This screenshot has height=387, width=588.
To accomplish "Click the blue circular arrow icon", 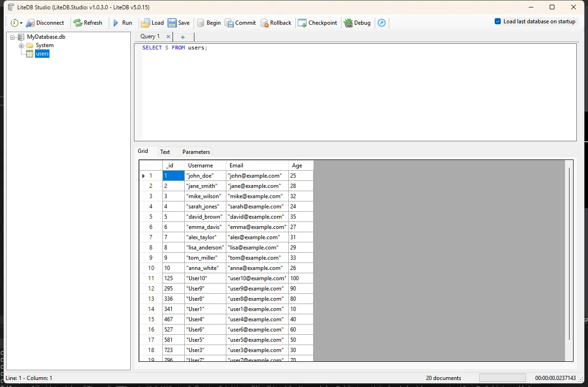I will pyautogui.click(x=382, y=23).
